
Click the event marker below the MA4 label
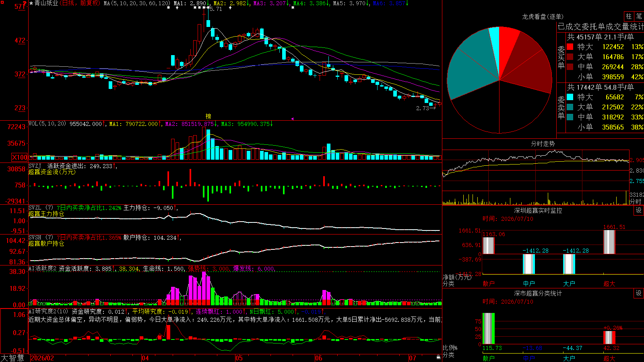tap(293, 8)
